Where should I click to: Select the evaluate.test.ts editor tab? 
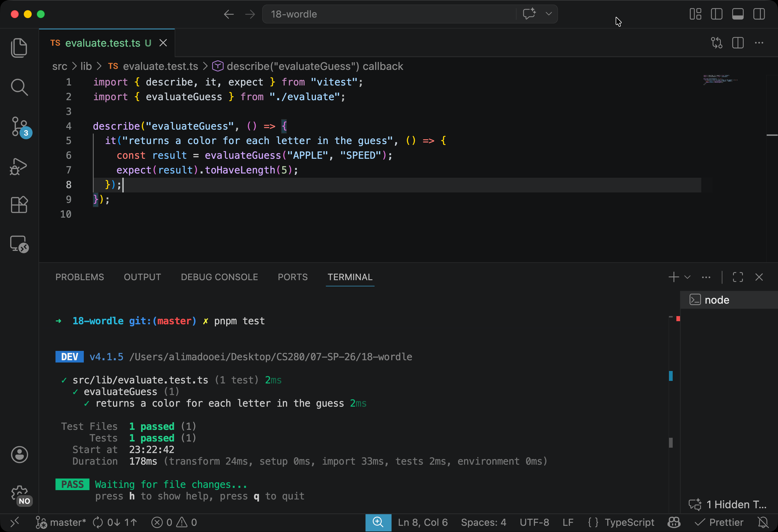107,43
